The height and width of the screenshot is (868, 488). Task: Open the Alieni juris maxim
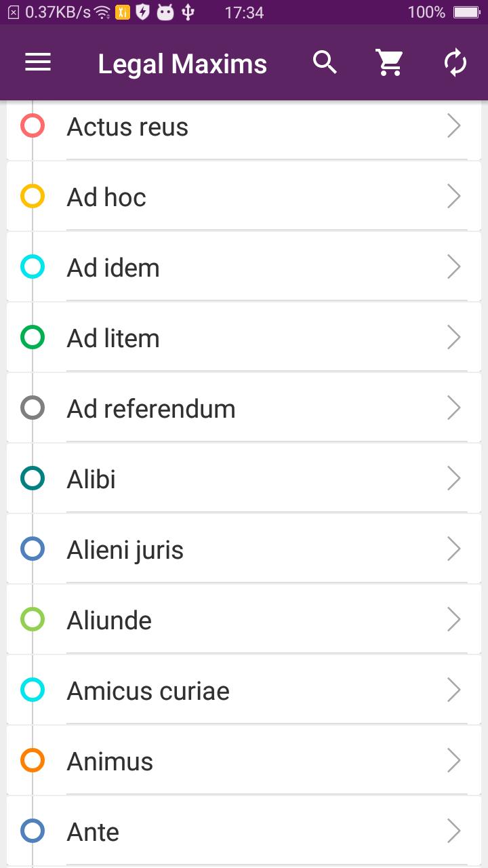coord(125,550)
